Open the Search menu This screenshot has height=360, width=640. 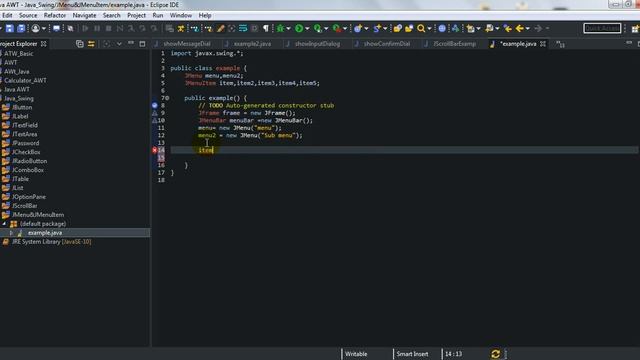pos(111,16)
